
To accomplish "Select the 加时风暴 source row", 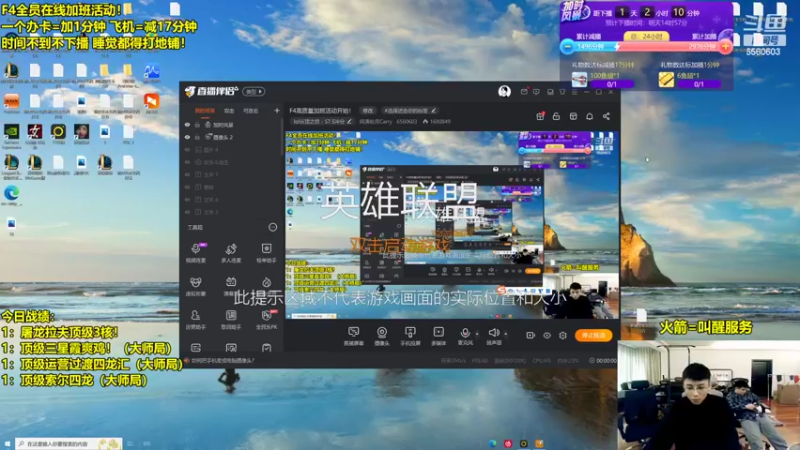I will coord(230,124).
